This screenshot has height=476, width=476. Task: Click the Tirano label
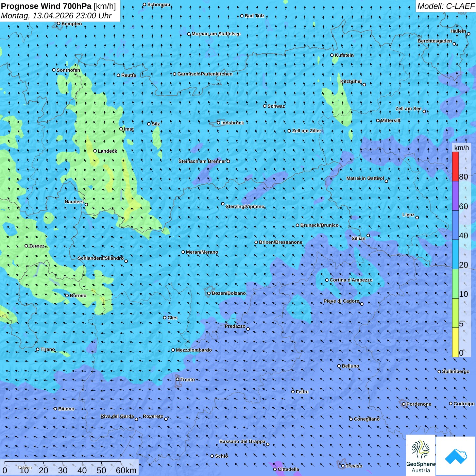48,349
